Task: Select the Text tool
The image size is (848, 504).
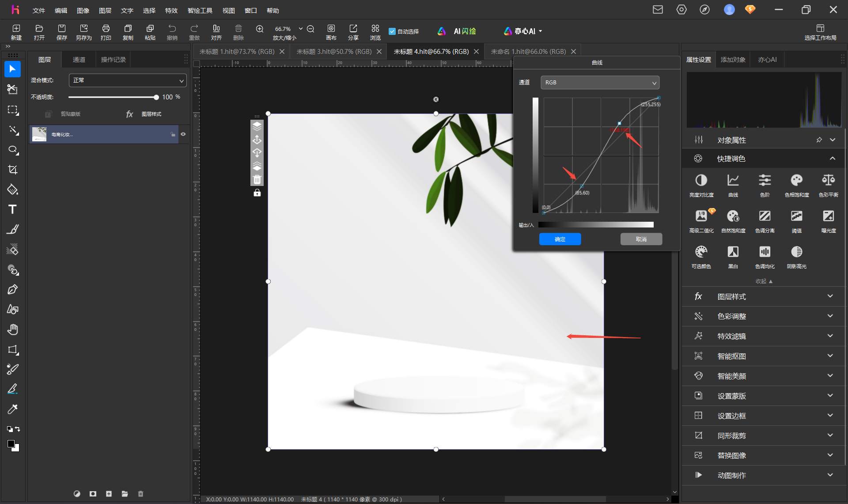Action: click(12, 209)
